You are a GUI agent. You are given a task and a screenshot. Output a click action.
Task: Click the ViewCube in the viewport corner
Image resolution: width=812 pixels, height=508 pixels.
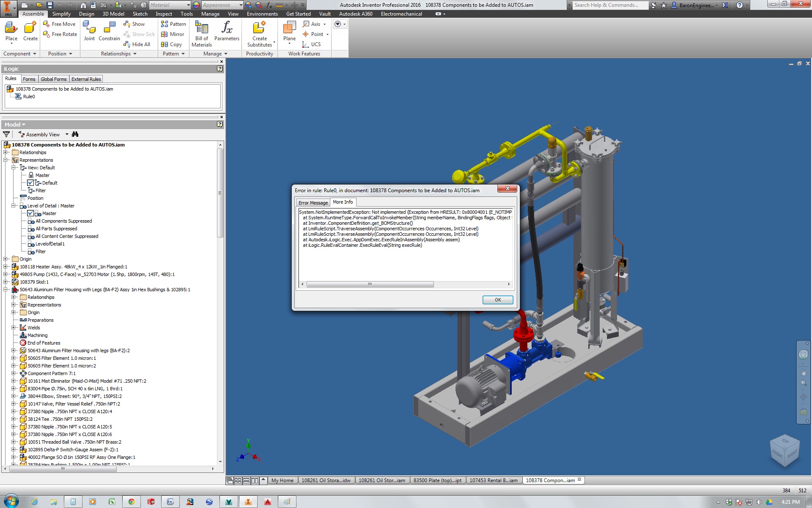pos(785,450)
